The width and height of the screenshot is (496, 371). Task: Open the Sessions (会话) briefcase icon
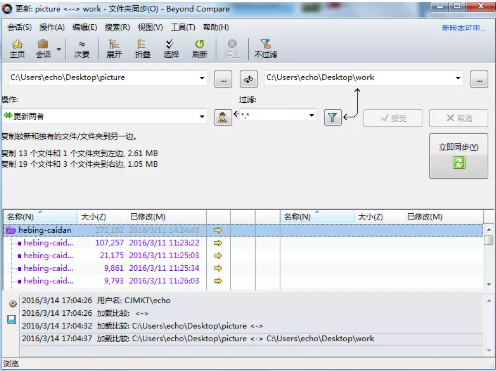point(43,49)
